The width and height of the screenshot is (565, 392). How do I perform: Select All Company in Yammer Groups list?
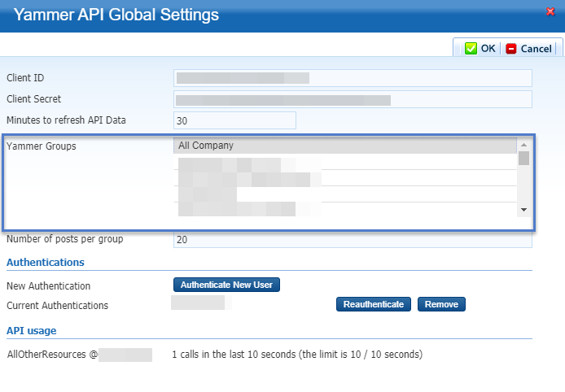tap(345, 146)
